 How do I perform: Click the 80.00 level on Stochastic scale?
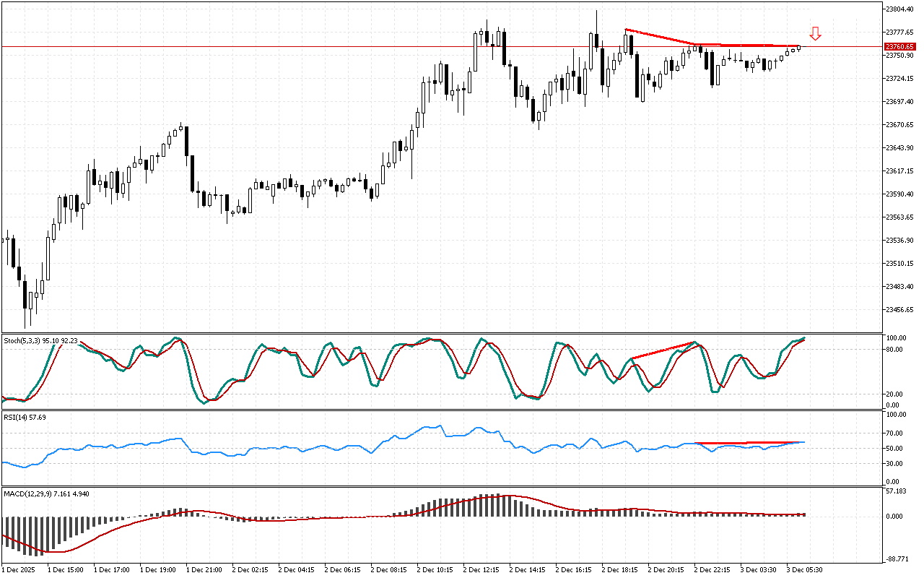896,349
